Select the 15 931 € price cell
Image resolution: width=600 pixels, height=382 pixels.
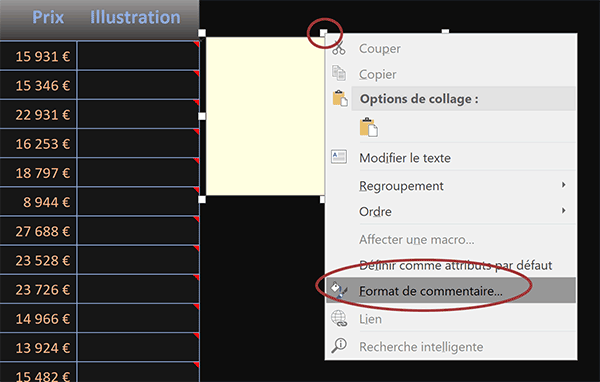38,56
